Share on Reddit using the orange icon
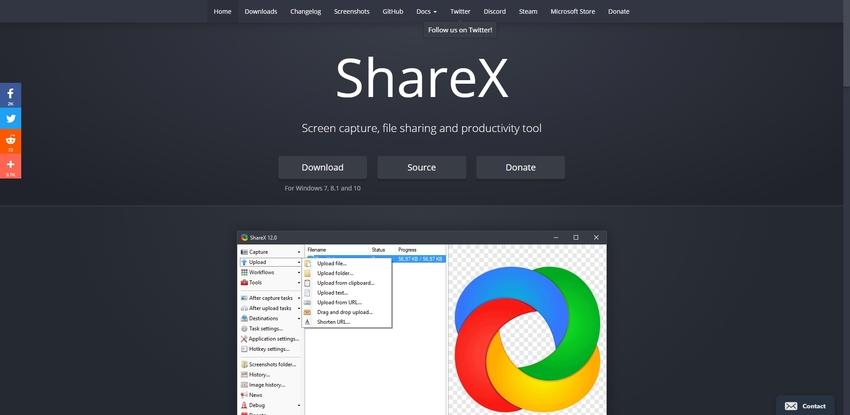This screenshot has height=415, width=850. point(10,143)
